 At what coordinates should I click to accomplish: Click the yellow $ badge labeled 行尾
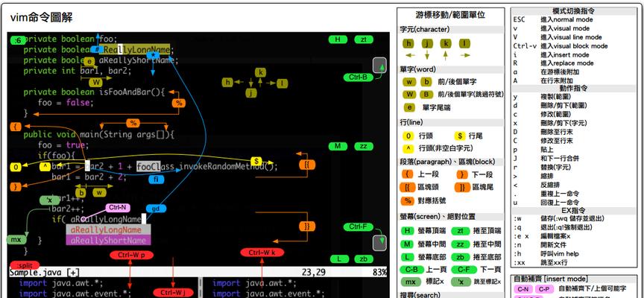click(460, 136)
